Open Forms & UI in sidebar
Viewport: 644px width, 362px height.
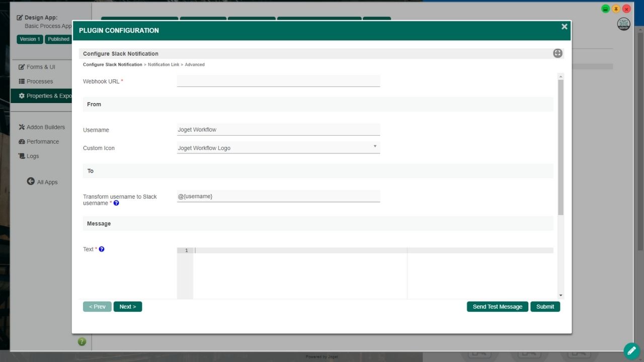tap(40, 67)
